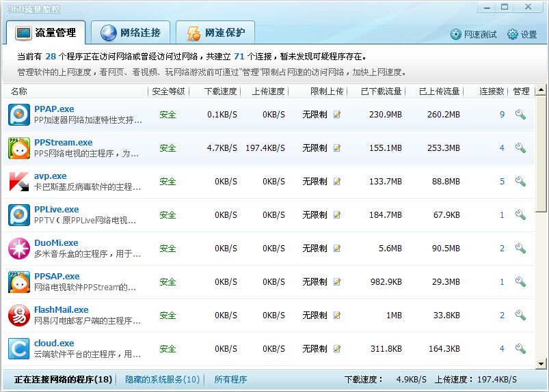This screenshot has width=549, height=392.
Task: Click the FlashMail.exe red icon
Action: (19, 316)
